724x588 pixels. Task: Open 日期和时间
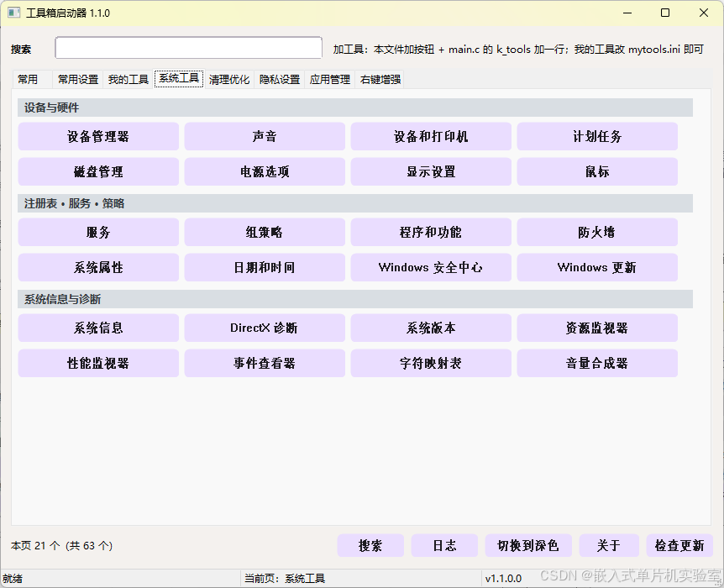(265, 267)
